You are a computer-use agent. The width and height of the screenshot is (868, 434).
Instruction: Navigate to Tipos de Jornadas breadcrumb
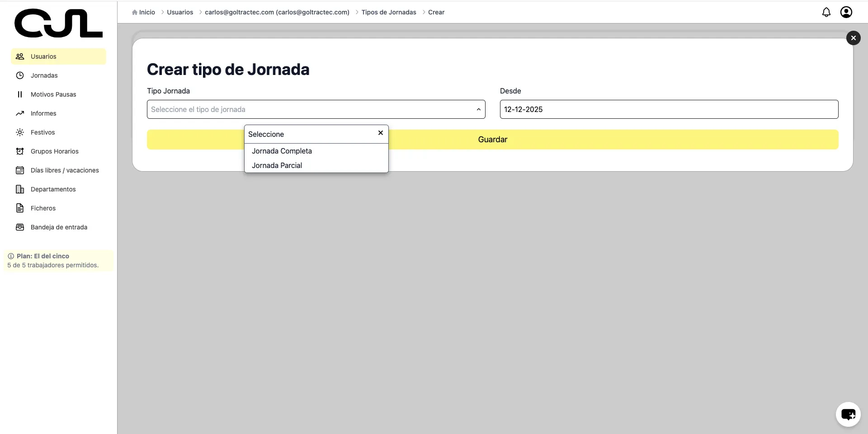click(389, 12)
